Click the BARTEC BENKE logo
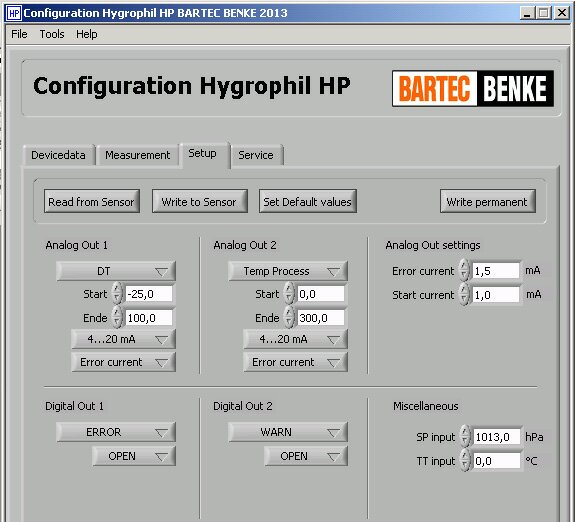Screen dimensions: 575x522 point(473,88)
